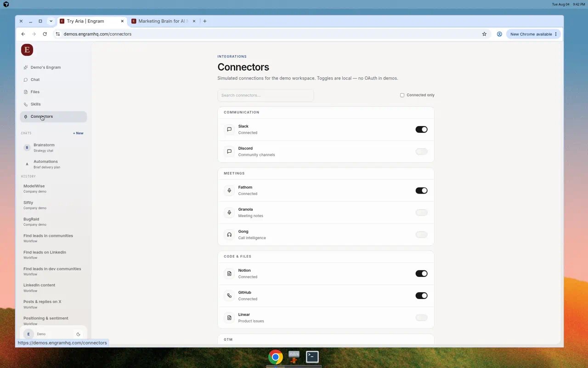The image size is (588, 368).
Task: Click the top-left system menu icon
Action: coord(6,4)
